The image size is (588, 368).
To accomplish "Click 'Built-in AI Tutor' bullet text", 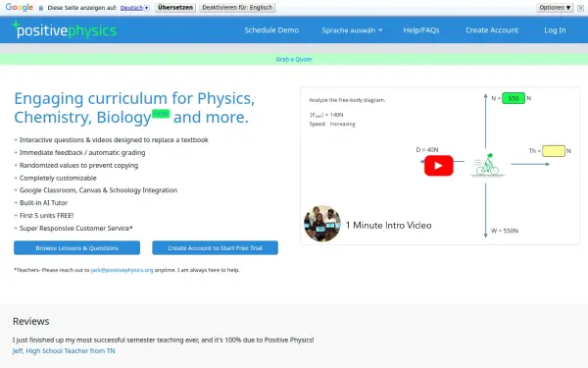I will [43, 203].
